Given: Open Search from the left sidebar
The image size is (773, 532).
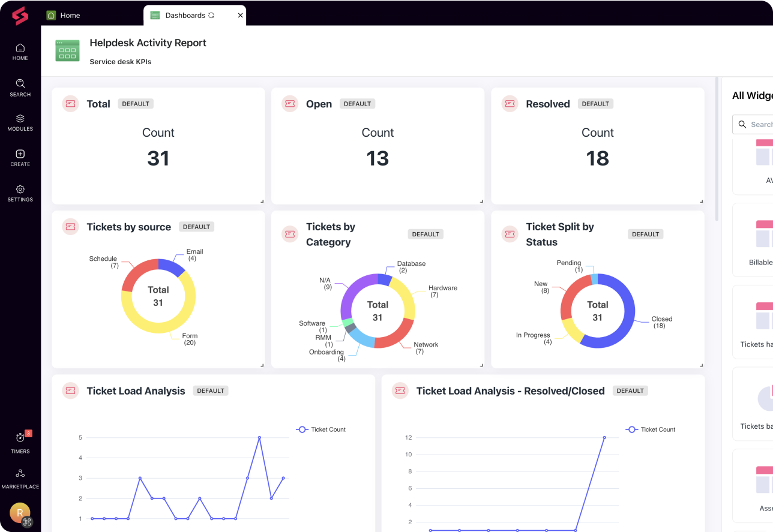Looking at the screenshot, I should [20, 88].
